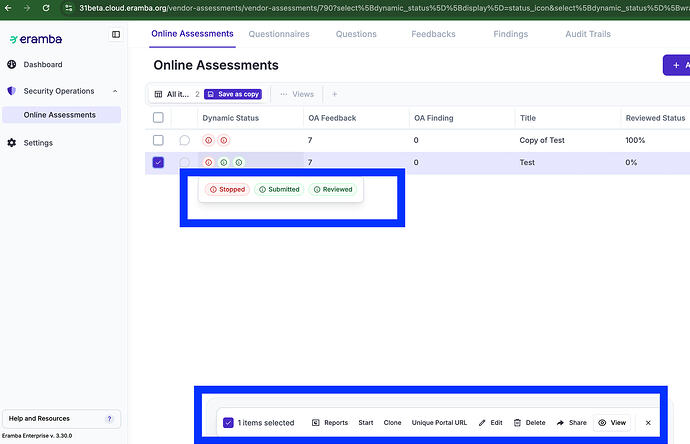Image resolution: width=690 pixels, height=444 pixels.
Task: Click the Copy of Test title
Action: tap(542, 140)
